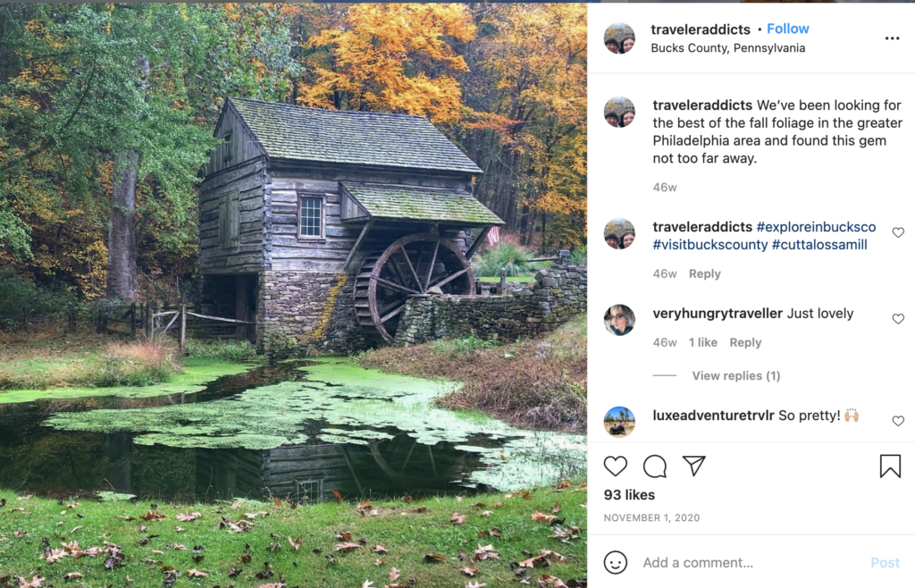View the 93 likes list
This screenshot has height=588, width=915.
click(629, 495)
